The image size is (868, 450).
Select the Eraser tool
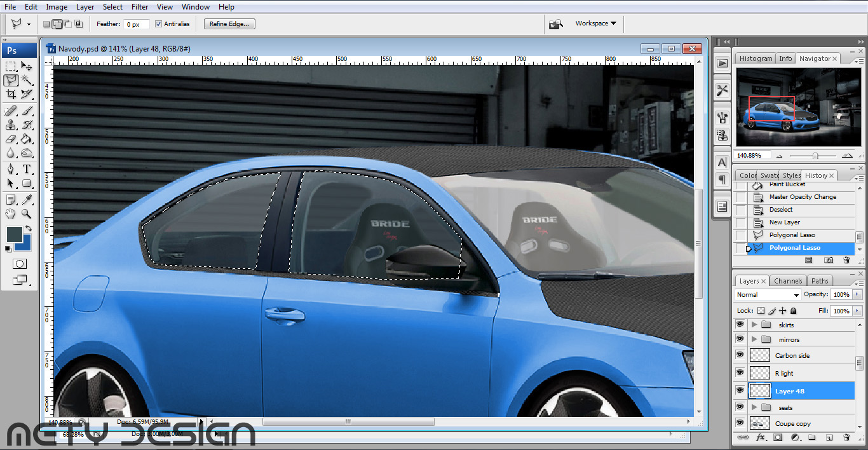pos(11,139)
